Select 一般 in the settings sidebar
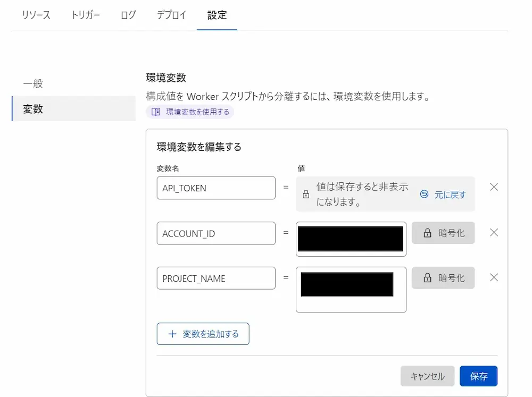 pyautogui.click(x=33, y=83)
